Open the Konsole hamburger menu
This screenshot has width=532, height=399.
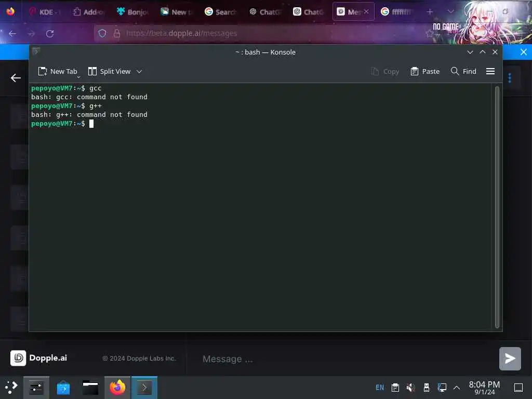[490, 71]
